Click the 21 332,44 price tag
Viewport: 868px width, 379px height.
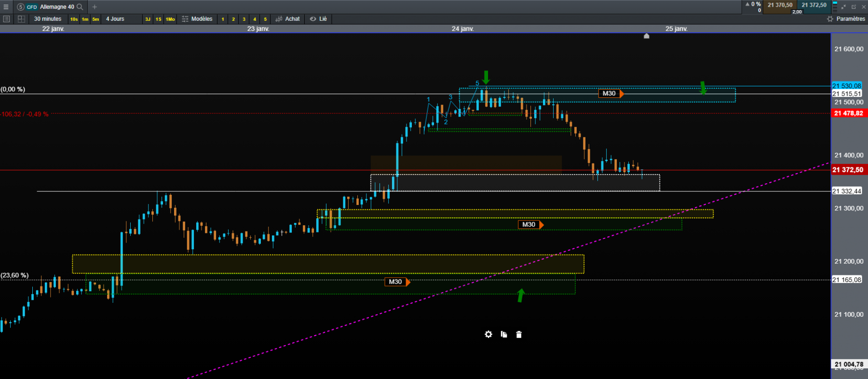coord(847,191)
